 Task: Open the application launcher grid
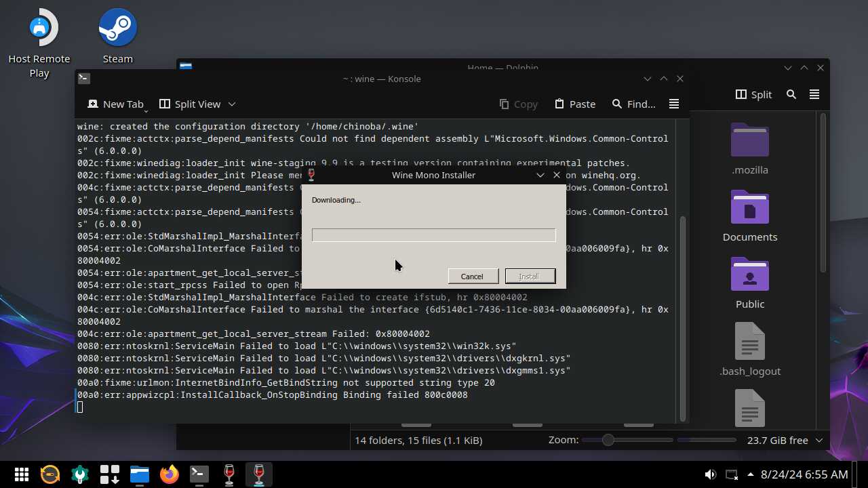(21, 474)
